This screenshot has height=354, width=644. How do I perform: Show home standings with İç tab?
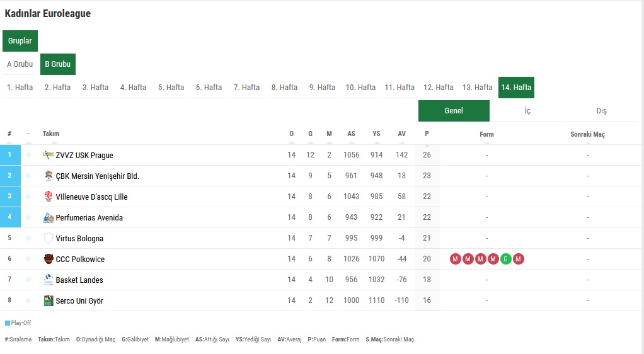[527, 111]
